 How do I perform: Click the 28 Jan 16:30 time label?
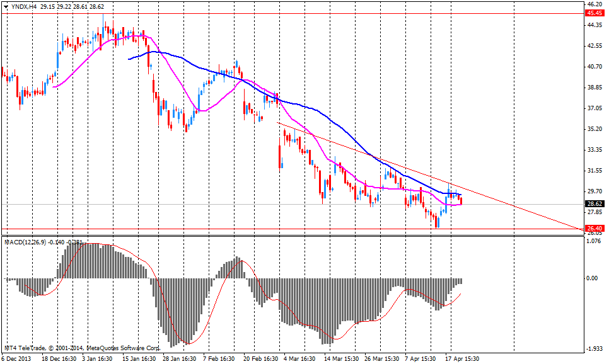coord(180,359)
